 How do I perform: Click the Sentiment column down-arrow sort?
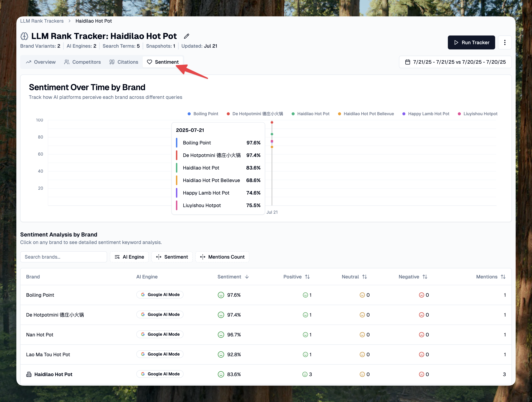247,277
